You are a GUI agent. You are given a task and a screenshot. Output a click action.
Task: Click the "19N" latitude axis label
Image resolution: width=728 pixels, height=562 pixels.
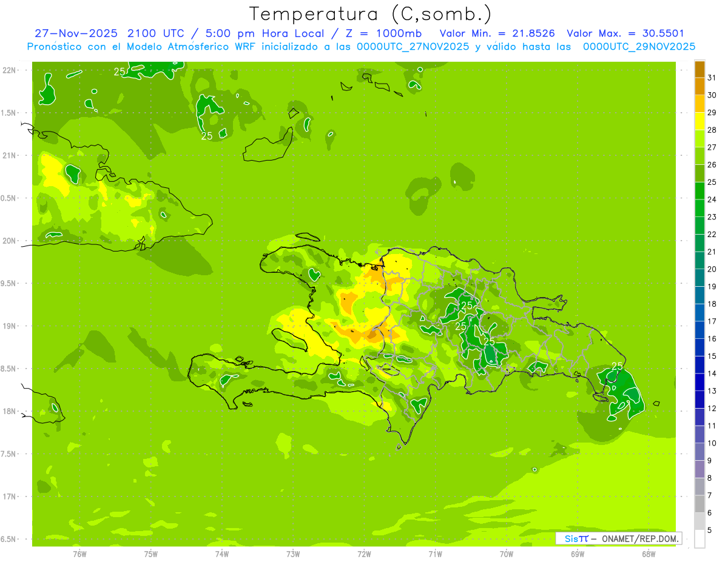coord(10,326)
